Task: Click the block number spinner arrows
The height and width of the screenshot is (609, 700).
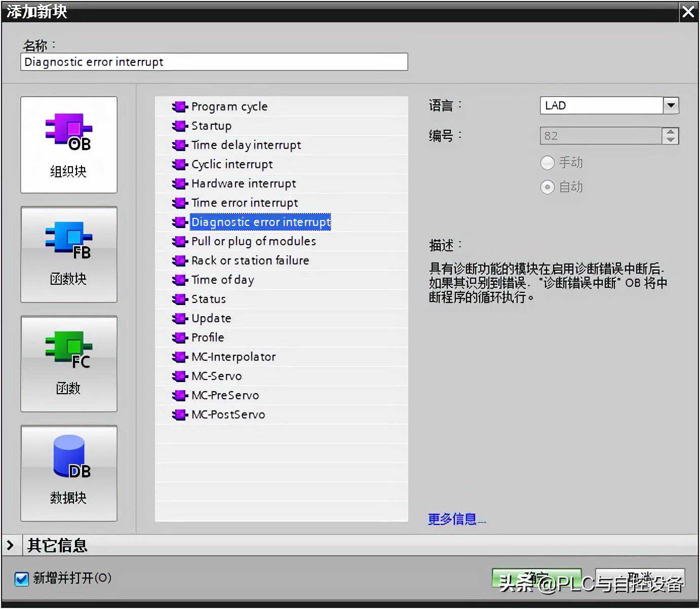Action: point(670,136)
